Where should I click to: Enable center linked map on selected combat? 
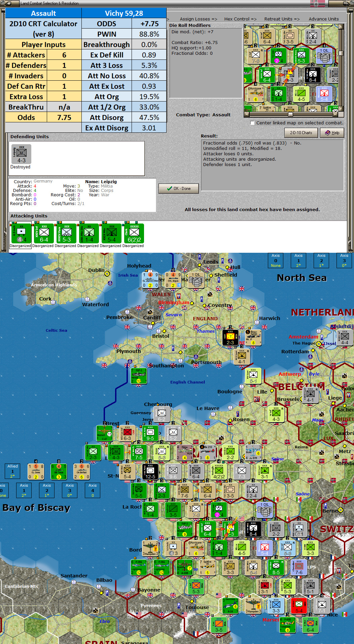[x=252, y=123]
